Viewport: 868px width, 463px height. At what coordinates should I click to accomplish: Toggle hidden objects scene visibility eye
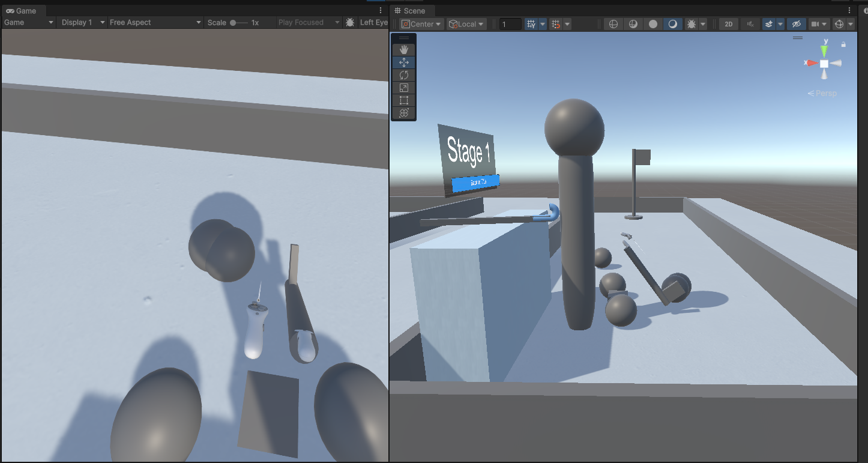[x=796, y=24]
